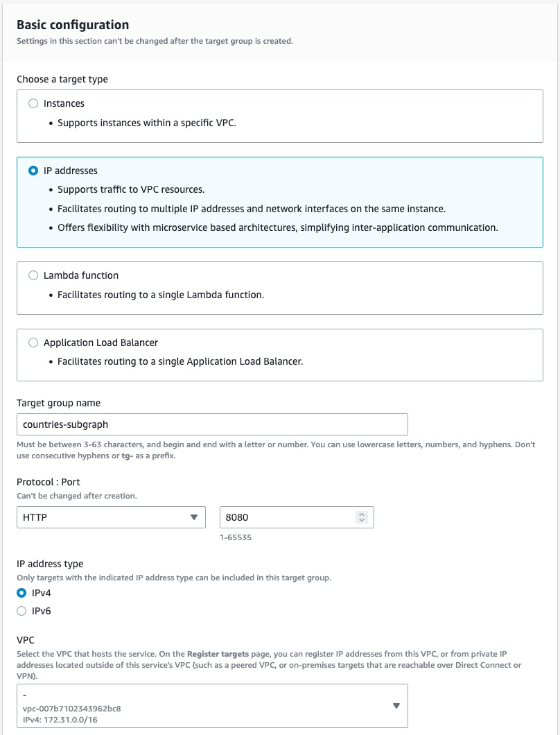Click the Protocol dropdown triangle icon
This screenshot has height=735, width=560.
tap(195, 517)
